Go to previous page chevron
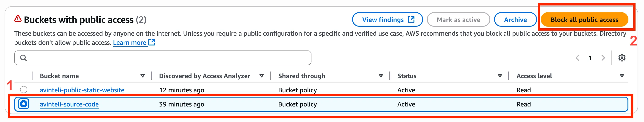The height and width of the screenshot is (122, 644). (x=577, y=58)
